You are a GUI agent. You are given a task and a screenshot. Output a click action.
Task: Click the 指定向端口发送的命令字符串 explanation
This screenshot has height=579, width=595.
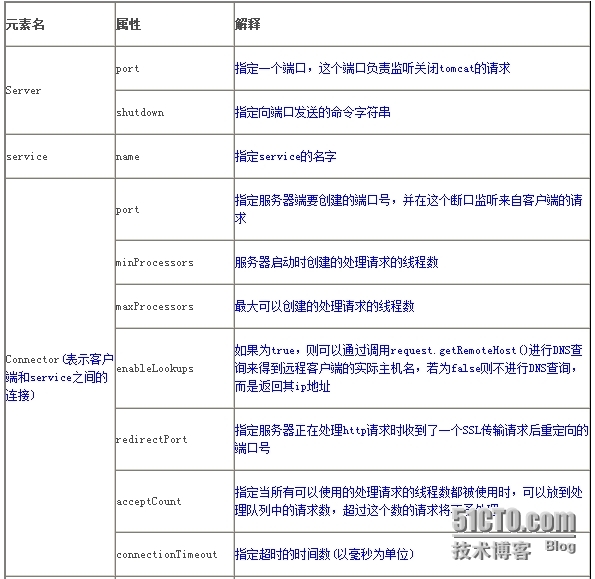click(x=412, y=112)
